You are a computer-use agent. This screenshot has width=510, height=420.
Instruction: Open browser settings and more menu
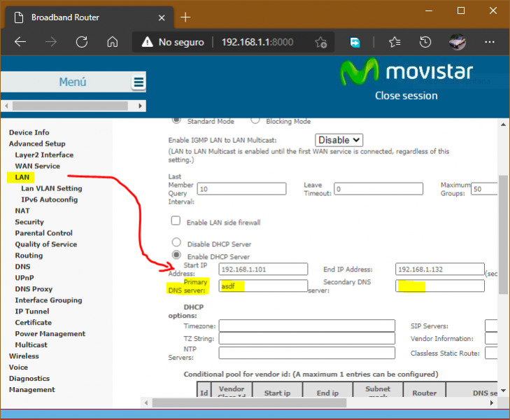[488, 42]
